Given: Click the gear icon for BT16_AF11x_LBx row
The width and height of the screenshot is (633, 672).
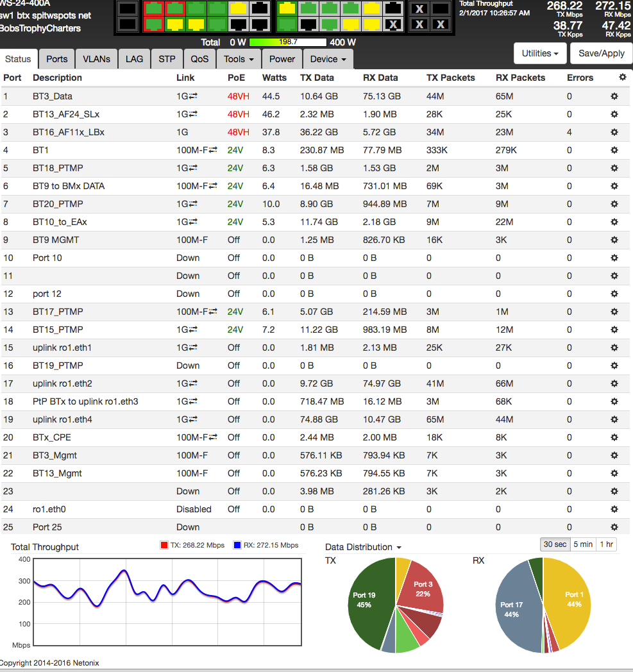Looking at the screenshot, I should pos(614,132).
